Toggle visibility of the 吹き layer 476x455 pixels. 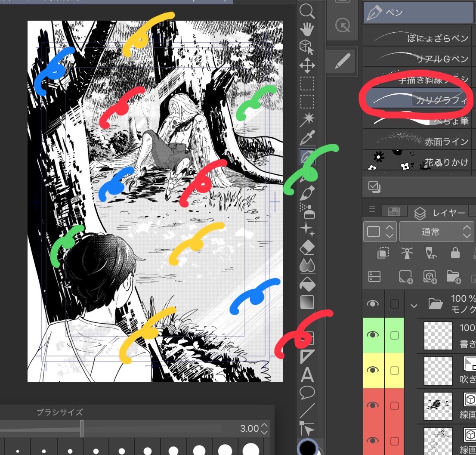pyautogui.click(x=373, y=370)
